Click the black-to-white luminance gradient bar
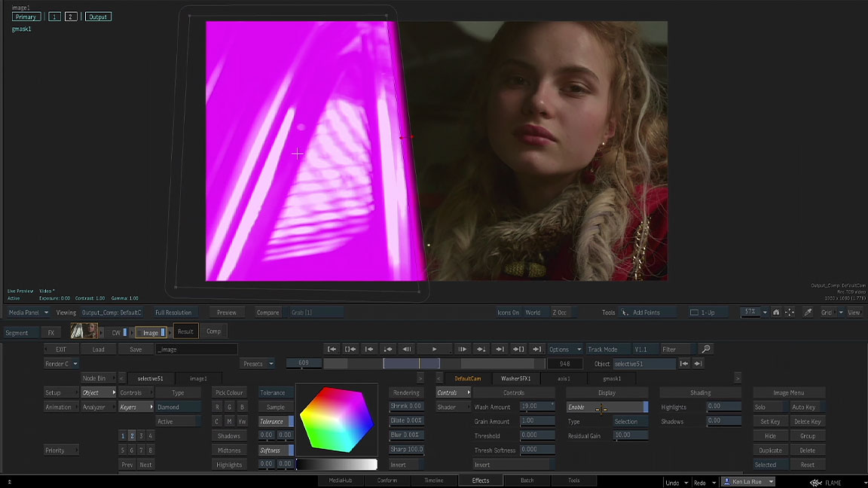The height and width of the screenshot is (488, 868). tap(337, 465)
